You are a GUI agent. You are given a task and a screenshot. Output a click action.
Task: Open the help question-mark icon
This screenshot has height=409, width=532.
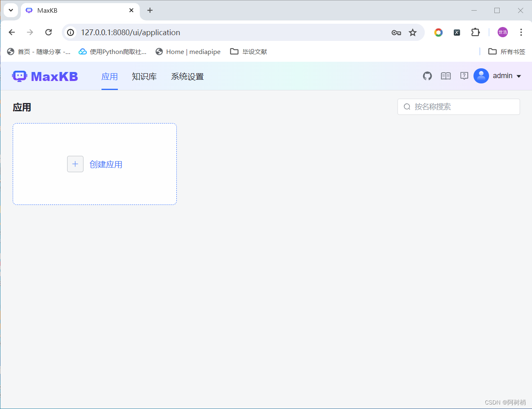pyautogui.click(x=464, y=76)
